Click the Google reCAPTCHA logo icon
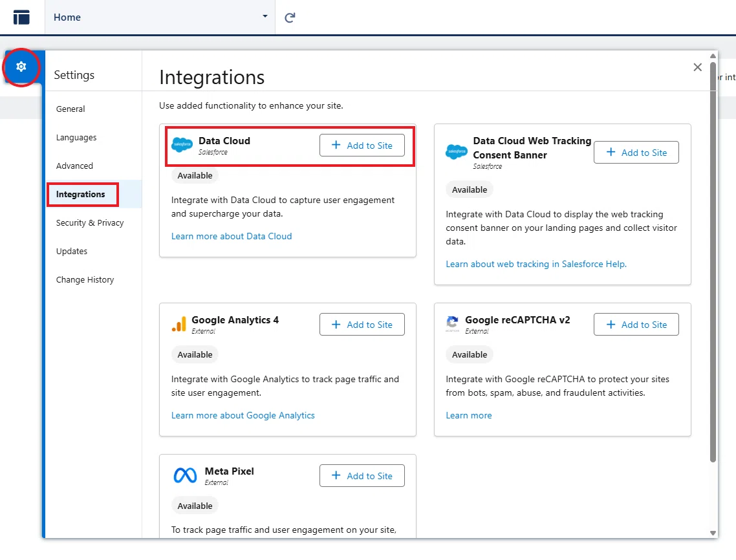Viewport: 736px width, 560px height. tap(453, 323)
